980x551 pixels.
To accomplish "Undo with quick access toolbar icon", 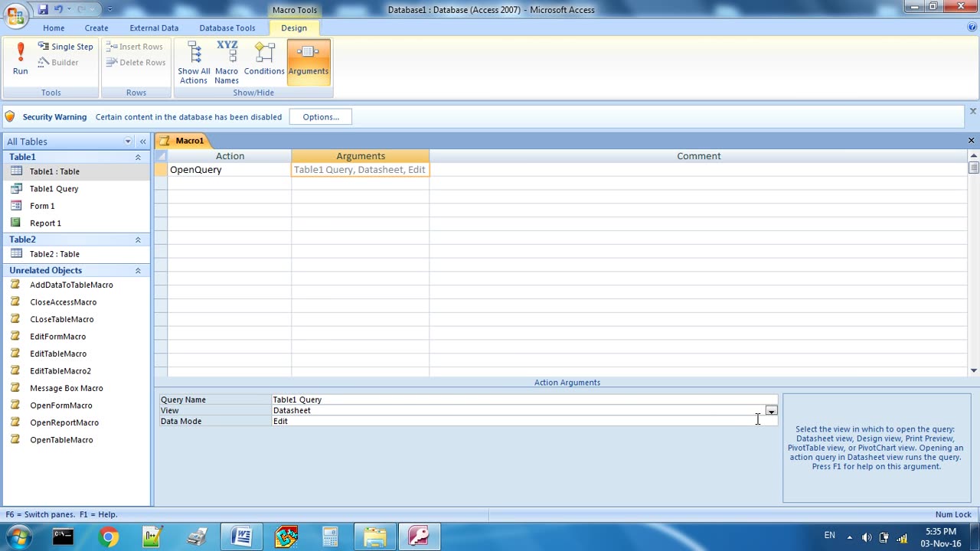I will [x=58, y=9].
